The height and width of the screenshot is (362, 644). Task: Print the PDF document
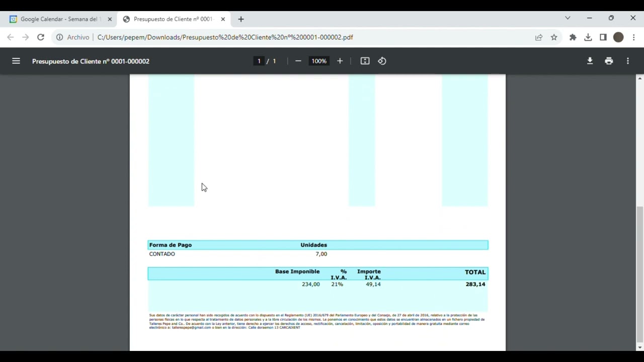tap(609, 61)
